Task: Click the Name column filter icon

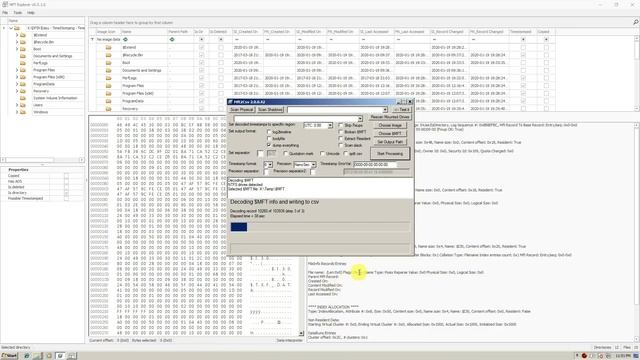Action: 125,40
